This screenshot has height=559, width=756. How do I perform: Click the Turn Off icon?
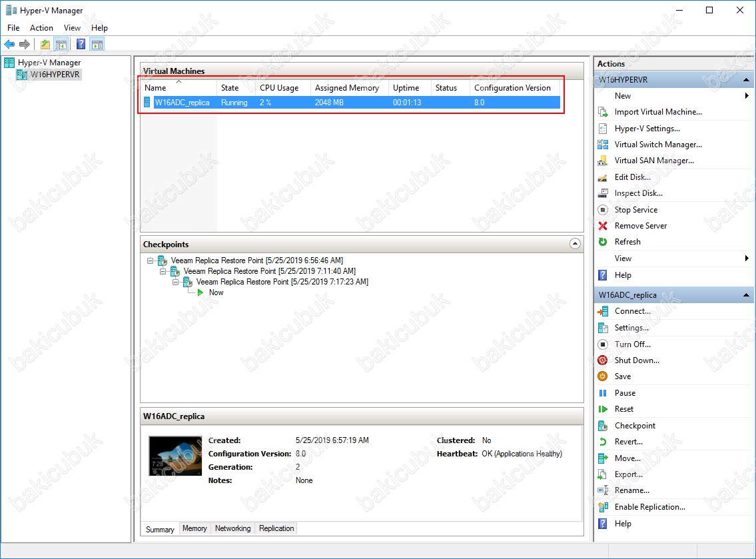pos(603,344)
